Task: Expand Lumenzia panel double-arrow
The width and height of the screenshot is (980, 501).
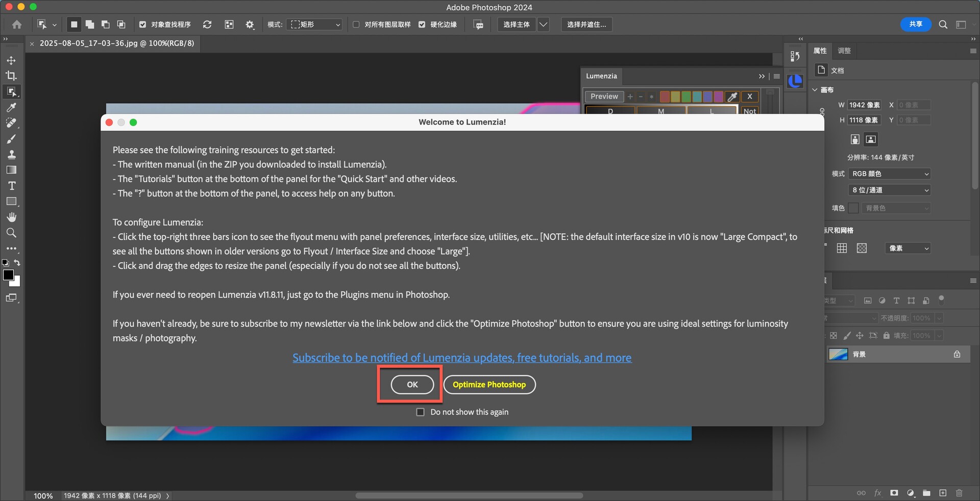Action: click(762, 76)
